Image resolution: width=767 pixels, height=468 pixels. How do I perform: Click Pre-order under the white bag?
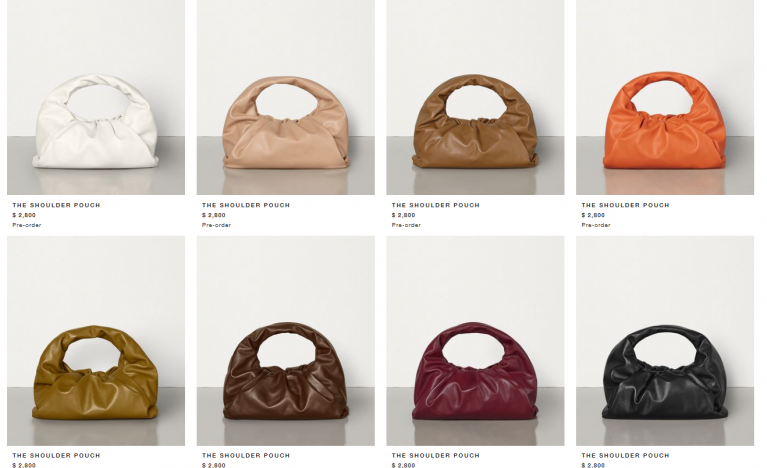pyautogui.click(x=27, y=225)
